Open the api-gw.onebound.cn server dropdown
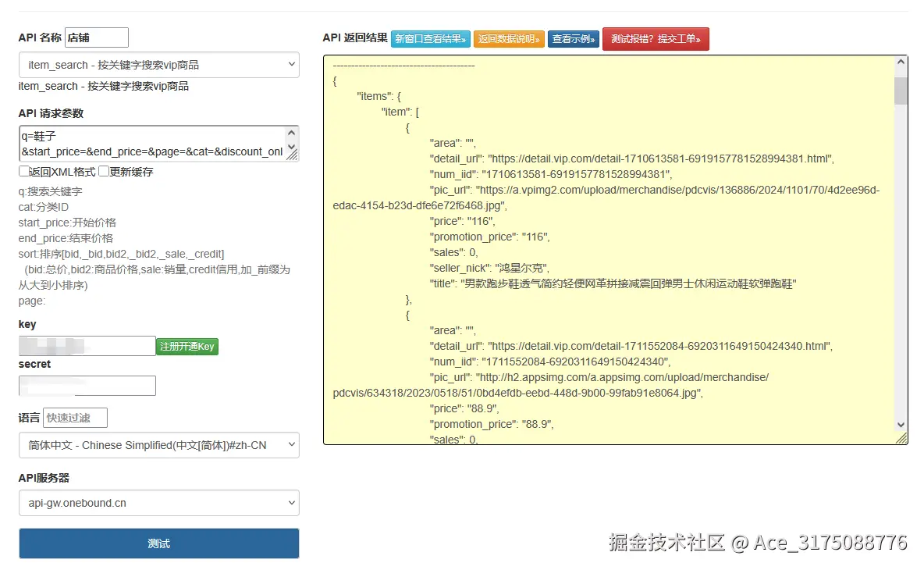 pyautogui.click(x=159, y=503)
